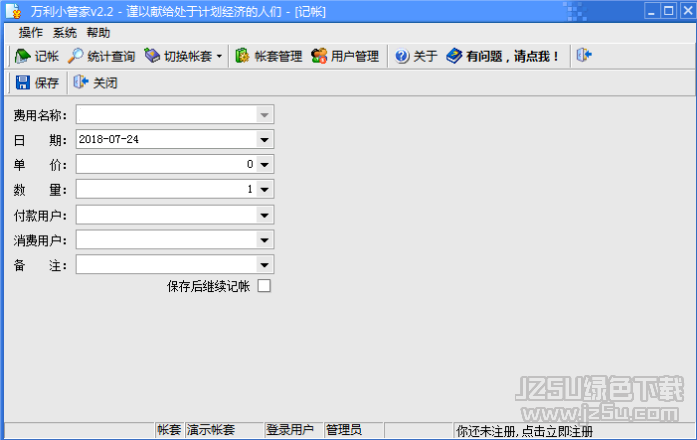Close the 万利小管家 window

pos(687,11)
